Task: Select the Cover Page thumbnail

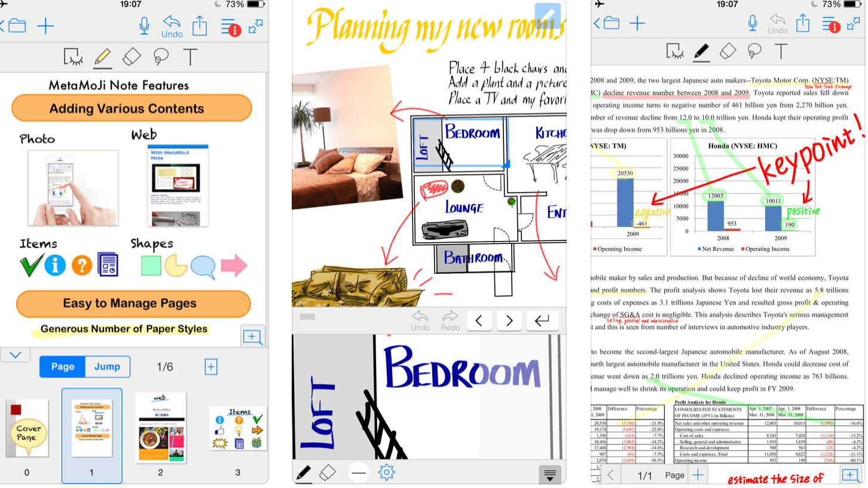Action: coord(27,429)
